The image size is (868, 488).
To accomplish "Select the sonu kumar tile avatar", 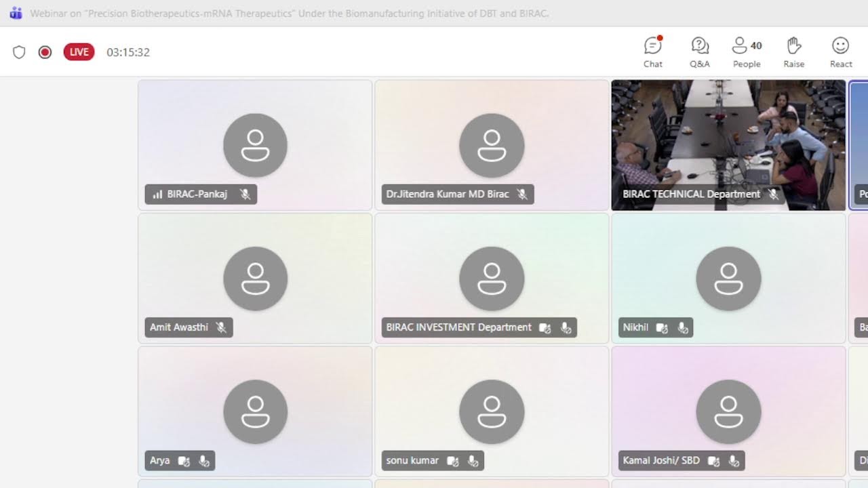I will pyautogui.click(x=492, y=411).
